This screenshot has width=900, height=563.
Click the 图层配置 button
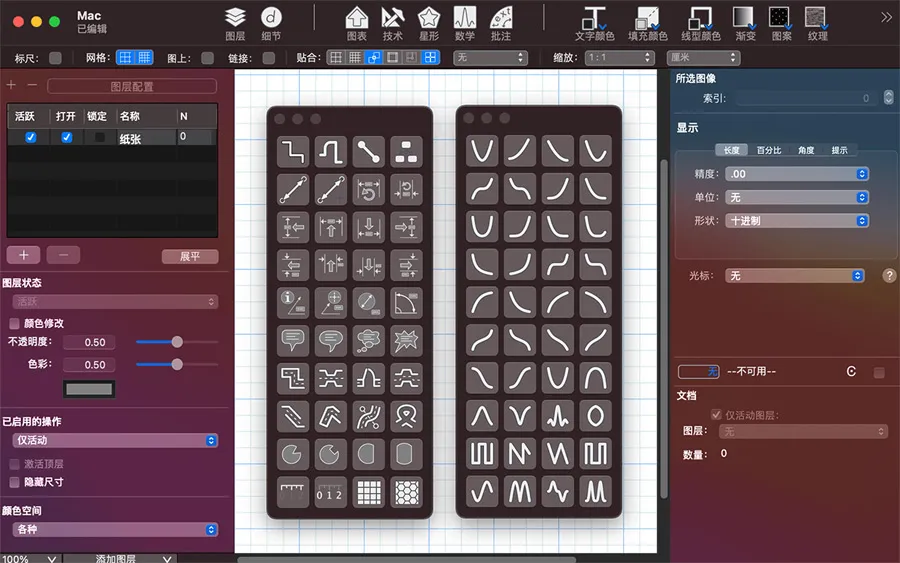[x=131, y=87]
